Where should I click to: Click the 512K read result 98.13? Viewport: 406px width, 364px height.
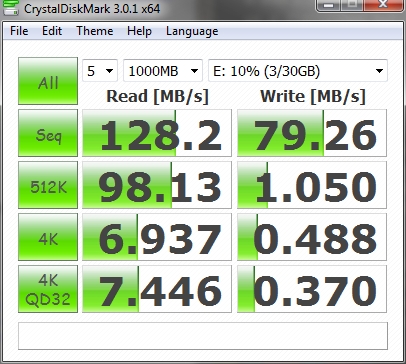point(157,185)
